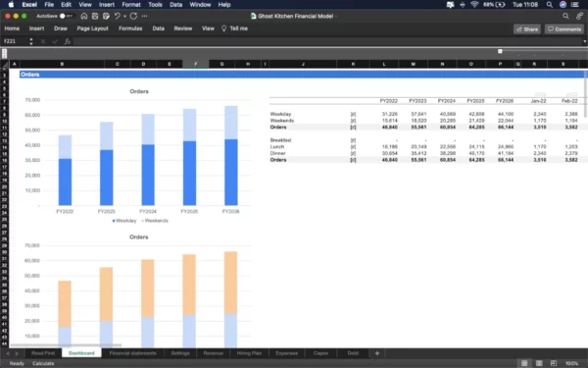Click the Share button
588x368 pixels.
pyautogui.click(x=527, y=29)
